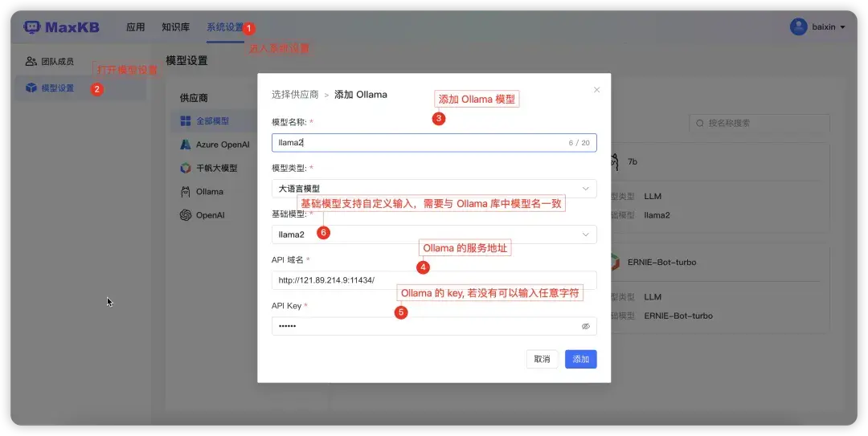
Task: Click the 模型设置 page heading
Action: pyautogui.click(x=186, y=61)
